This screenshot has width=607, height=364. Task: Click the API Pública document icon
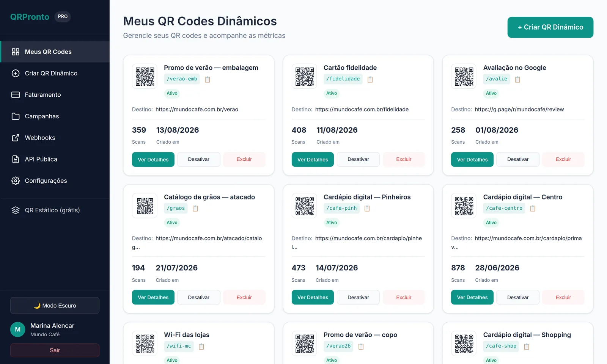(16, 159)
